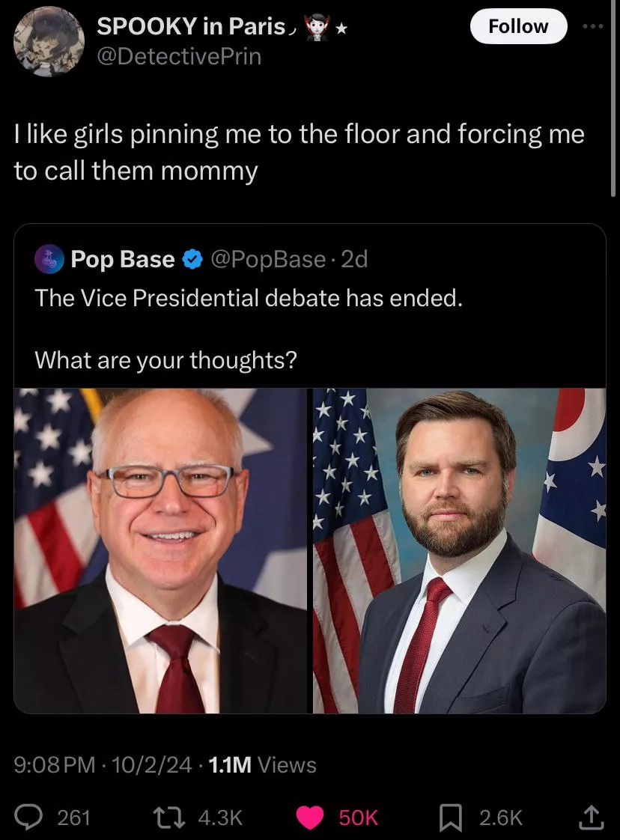The height and width of the screenshot is (840, 620).
Task: Click SPOOKY in Paris's profile picture
Action: click(x=49, y=41)
